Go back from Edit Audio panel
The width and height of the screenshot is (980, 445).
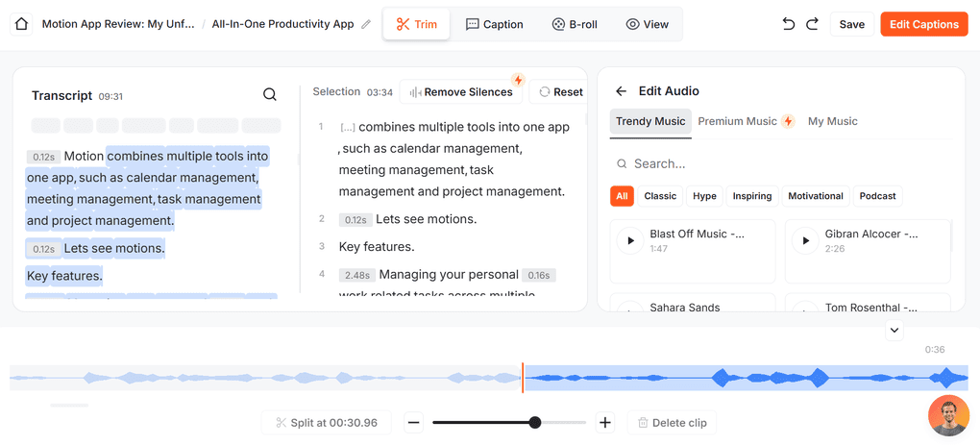(x=621, y=91)
